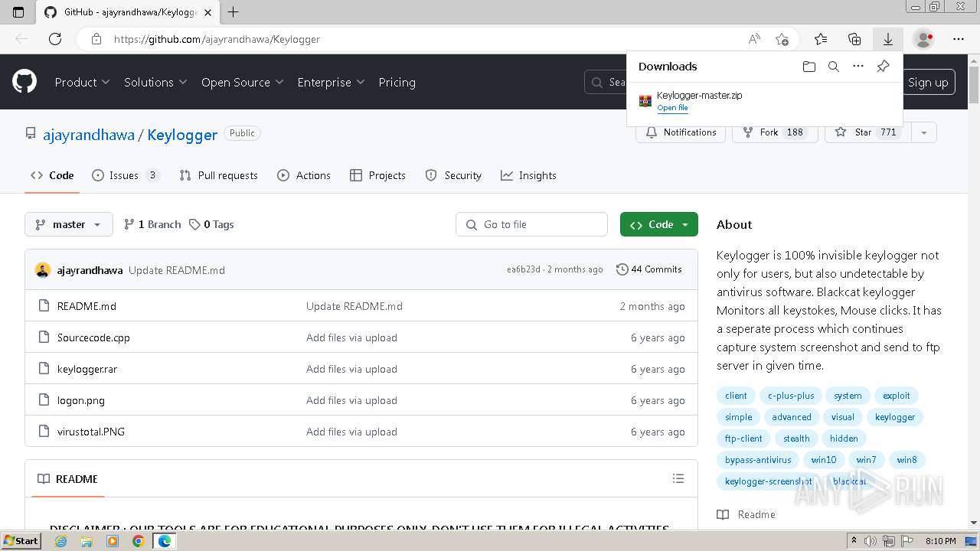The width and height of the screenshot is (980, 551).
Task: Show hidden system tray icons
Action: (x=854, y=541)
